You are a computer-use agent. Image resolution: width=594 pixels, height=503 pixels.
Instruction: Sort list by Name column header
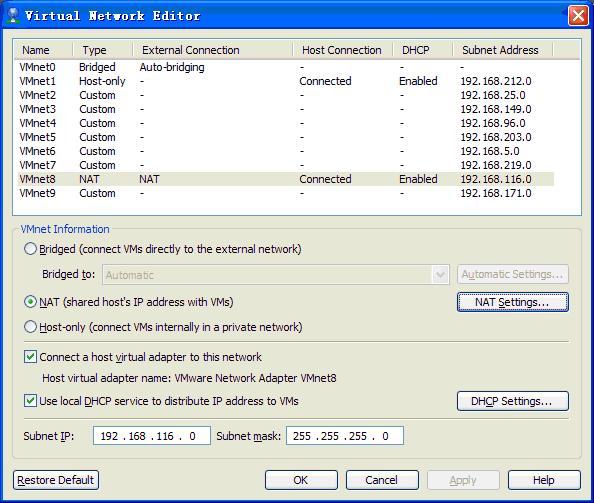click(x=43, y=50)
